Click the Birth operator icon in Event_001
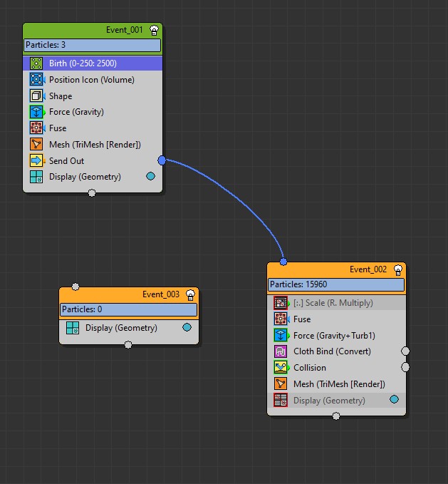 [x=36, y=63]
